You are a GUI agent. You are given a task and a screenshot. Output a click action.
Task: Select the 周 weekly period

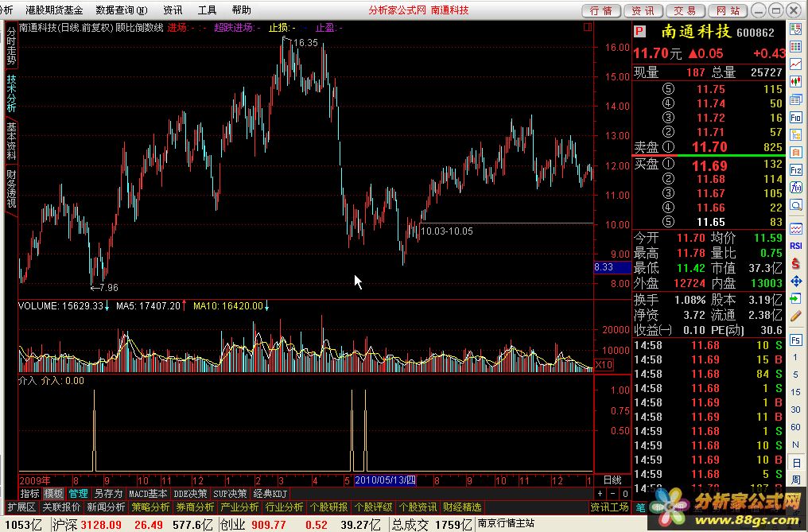795,480
